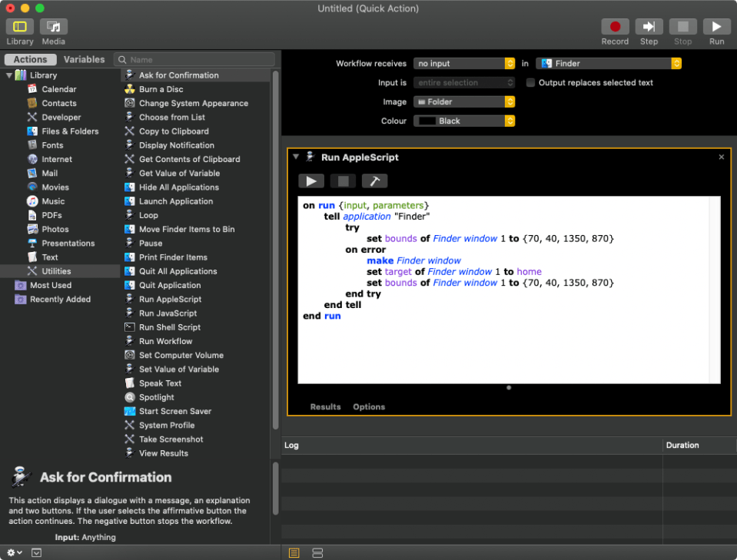Click the Record button in toolbar
737x560 pixels.
click(x=615, y=28)
